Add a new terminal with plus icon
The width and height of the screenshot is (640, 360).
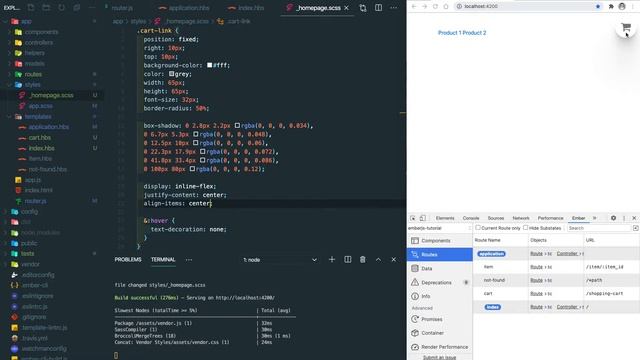point(332,260)
